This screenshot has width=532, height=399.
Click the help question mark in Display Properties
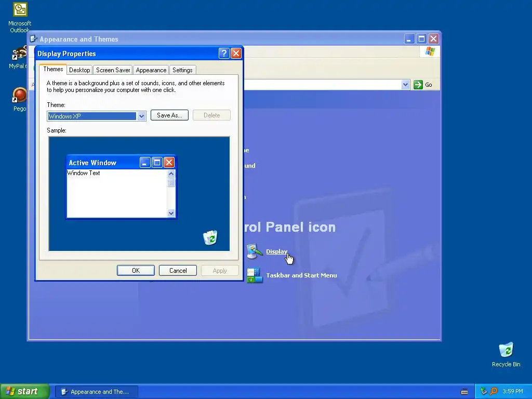(x=224, y=54)
